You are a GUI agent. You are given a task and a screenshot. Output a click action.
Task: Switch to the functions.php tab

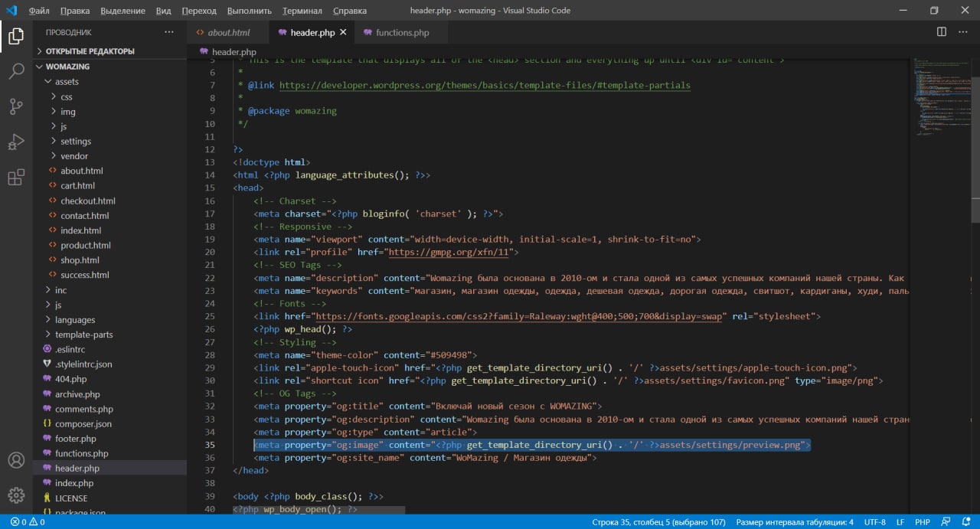tap(402, 33)
